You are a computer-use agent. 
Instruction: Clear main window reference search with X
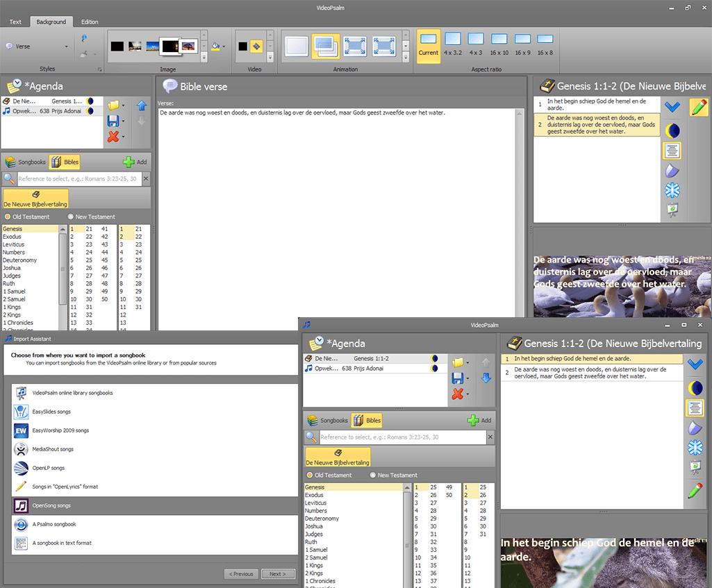coord(146,178)
